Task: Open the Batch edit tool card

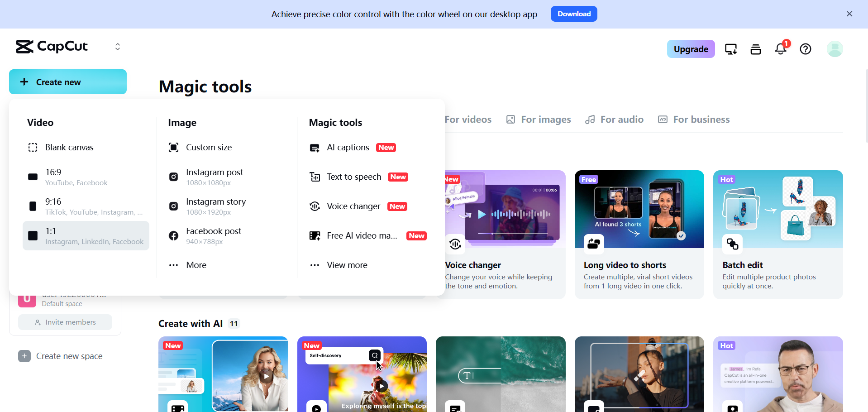Action: (x=778, y=235)
